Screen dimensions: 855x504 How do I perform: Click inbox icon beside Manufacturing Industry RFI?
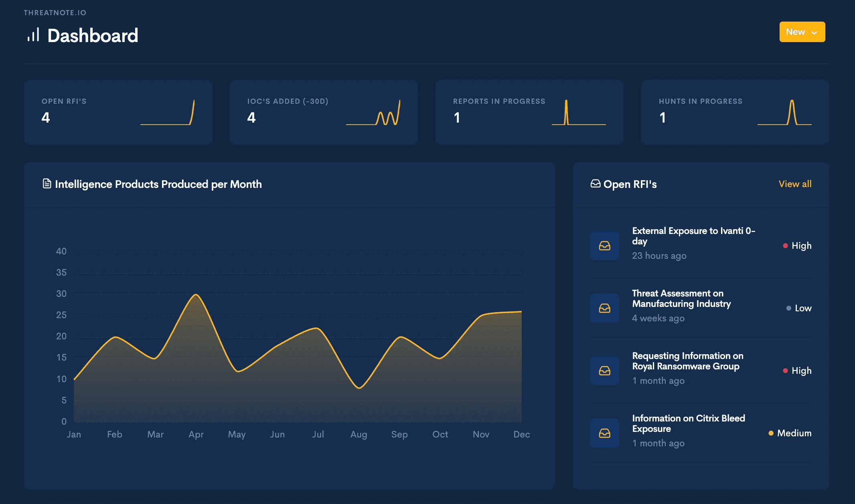point(605,308)
